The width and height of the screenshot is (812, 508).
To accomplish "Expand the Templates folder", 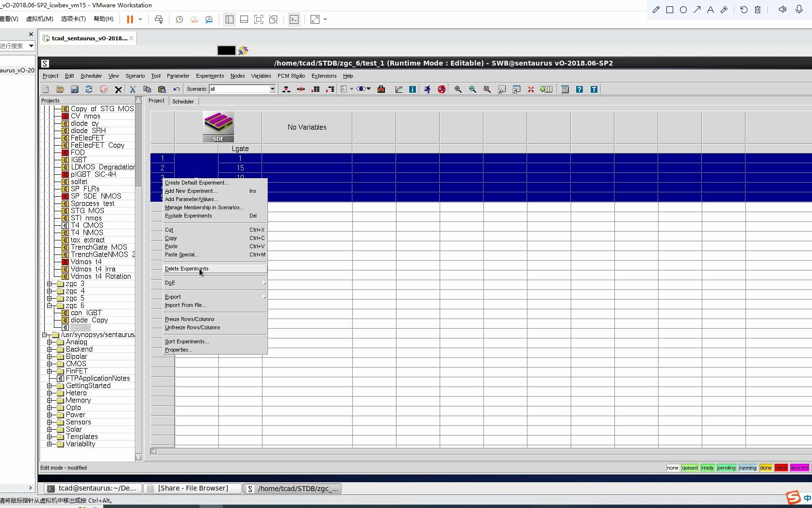I will [x=50, y=437].
